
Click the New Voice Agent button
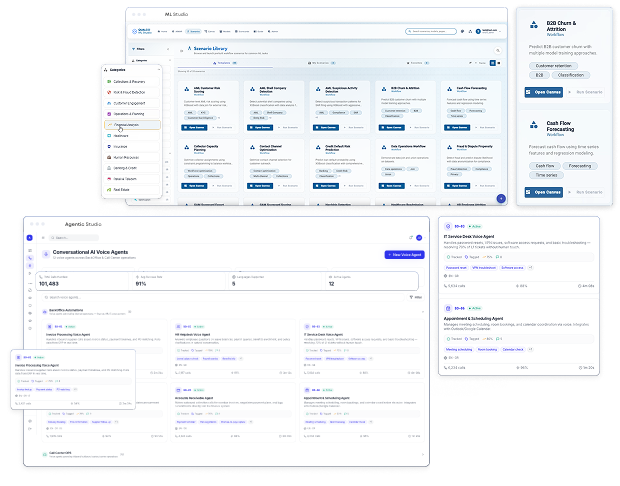(402, 255)
